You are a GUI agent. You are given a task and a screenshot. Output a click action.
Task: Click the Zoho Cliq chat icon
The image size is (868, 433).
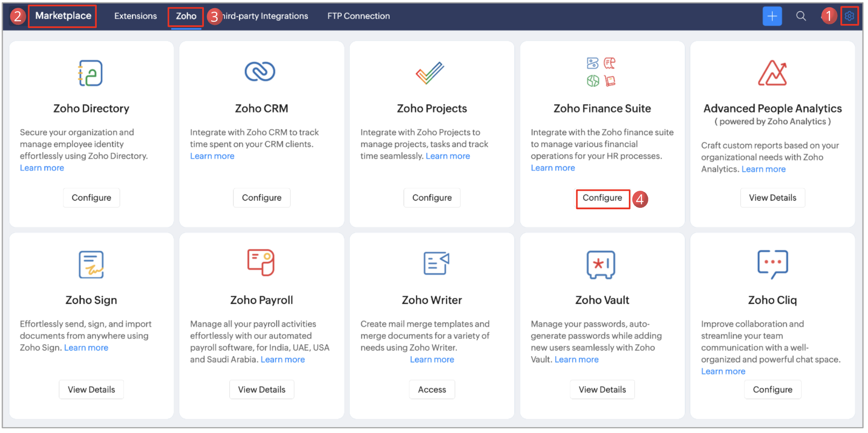click(x=772, y=264)
